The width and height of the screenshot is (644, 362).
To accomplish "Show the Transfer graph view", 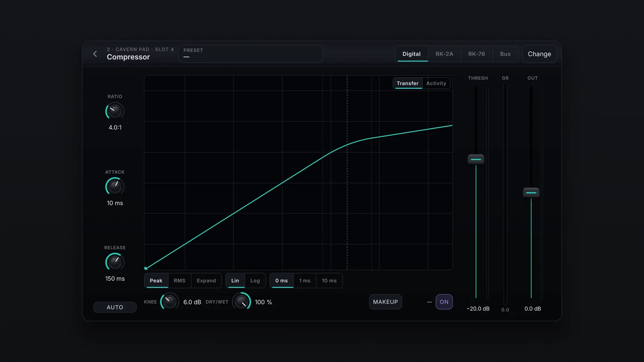I will (x=408, y=83).
